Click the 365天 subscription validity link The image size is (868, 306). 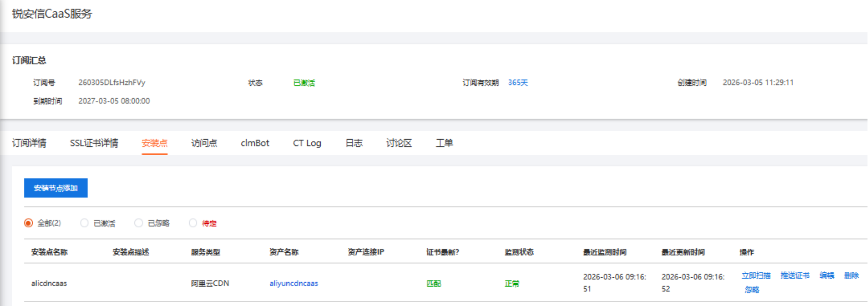pos(518,82)
